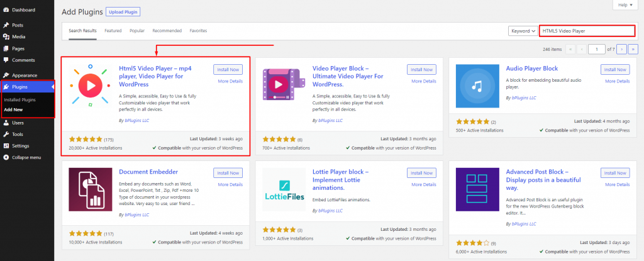Jump to last results page arrow
Screen dimensions: 644x261
tap(633, 49)
